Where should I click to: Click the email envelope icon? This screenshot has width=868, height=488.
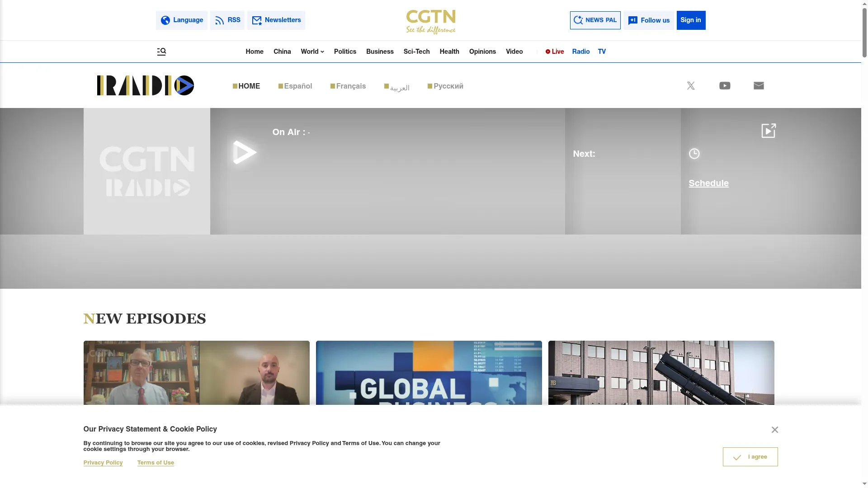pyautogui.click(x=759, y=86)
